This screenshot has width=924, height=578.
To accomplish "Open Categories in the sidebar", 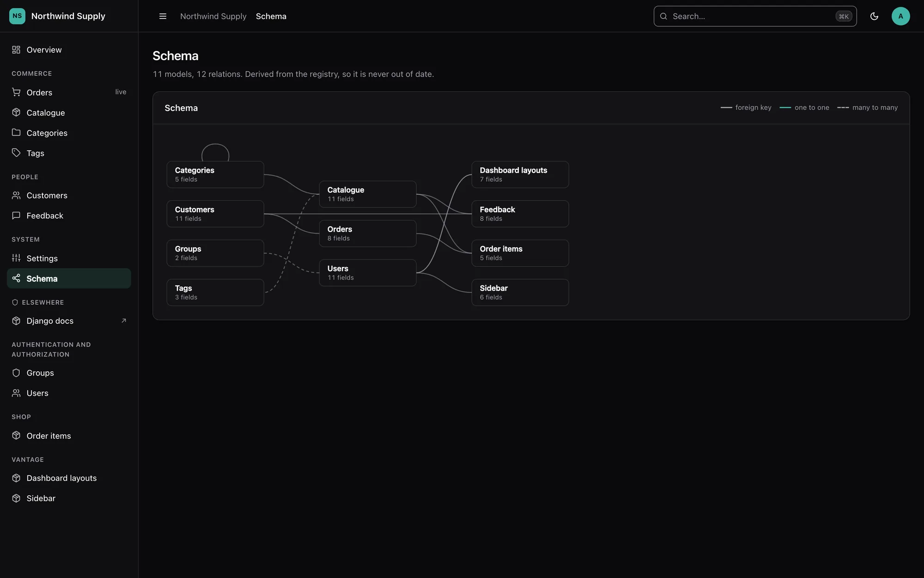I will point(69,133).
